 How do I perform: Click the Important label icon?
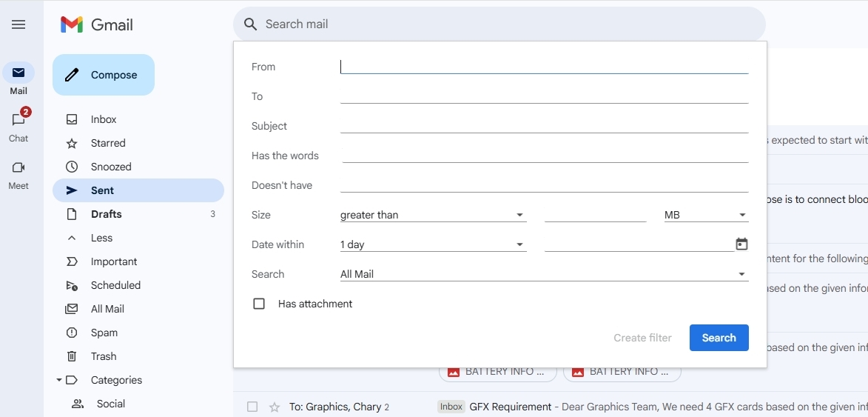pyautogui.click(x=72, y=261)
